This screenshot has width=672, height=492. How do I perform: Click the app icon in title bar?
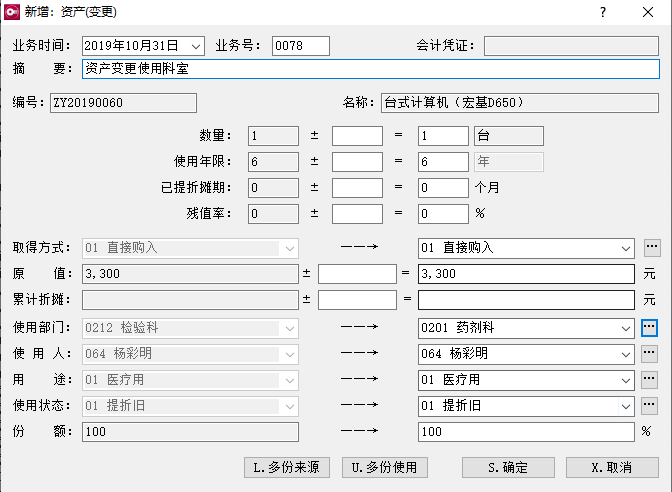tap(14, 13)
